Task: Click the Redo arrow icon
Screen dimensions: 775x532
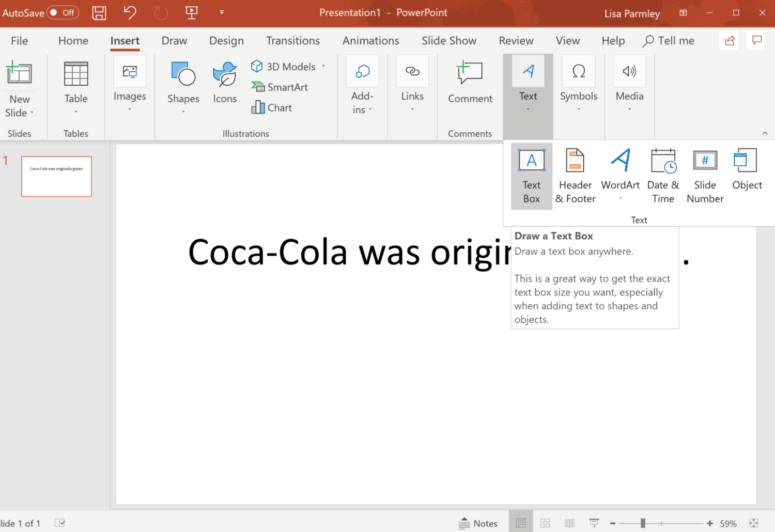Action: click(x=161, y=13)
